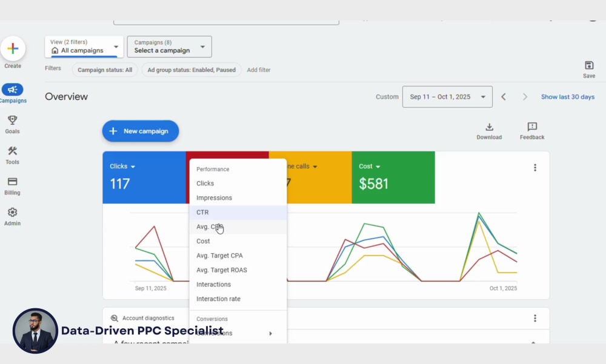Click the 117 clicks value

tap(120, 184)
